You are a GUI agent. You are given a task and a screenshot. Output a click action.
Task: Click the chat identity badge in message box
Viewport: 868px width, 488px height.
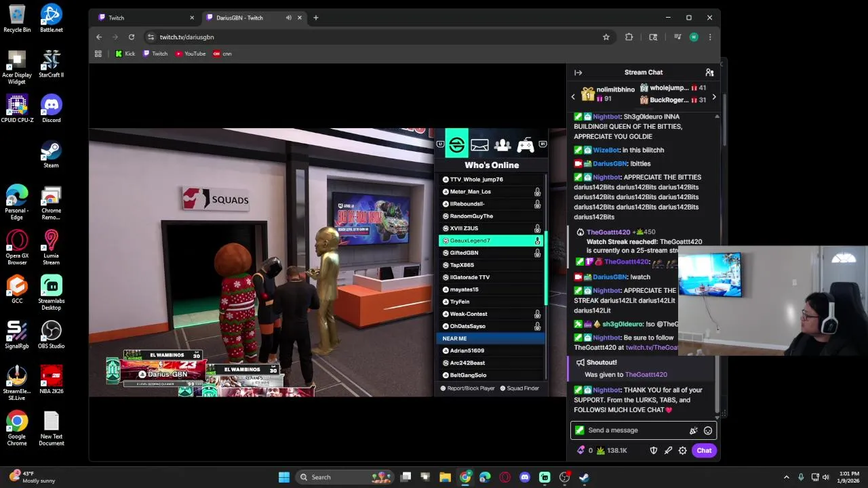tap(579, 430)
